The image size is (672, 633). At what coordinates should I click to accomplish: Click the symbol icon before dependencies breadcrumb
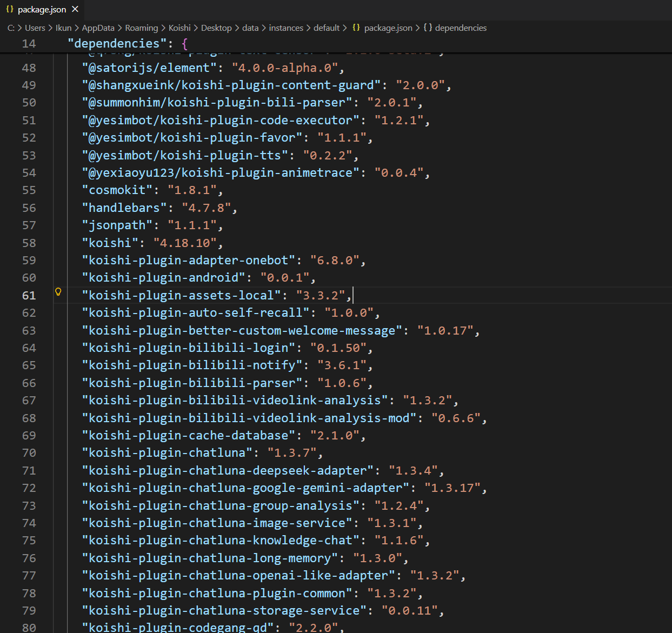click(x=428, y=28)
